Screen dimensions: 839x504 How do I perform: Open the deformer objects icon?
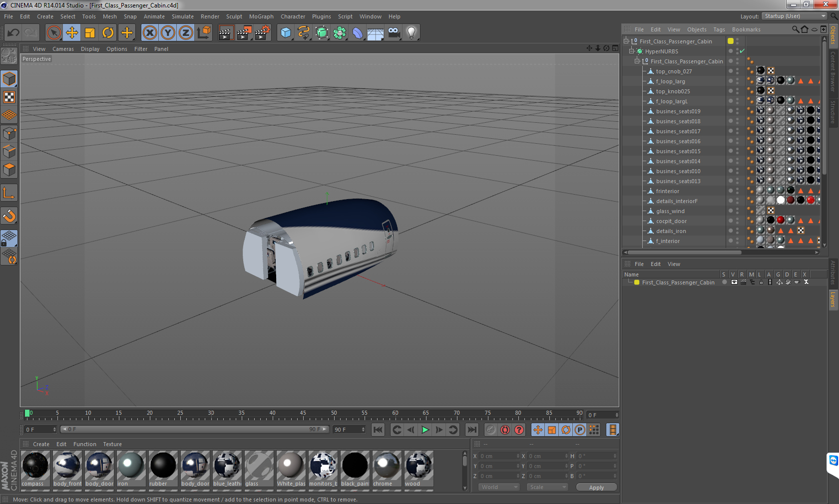pos(358,33)
